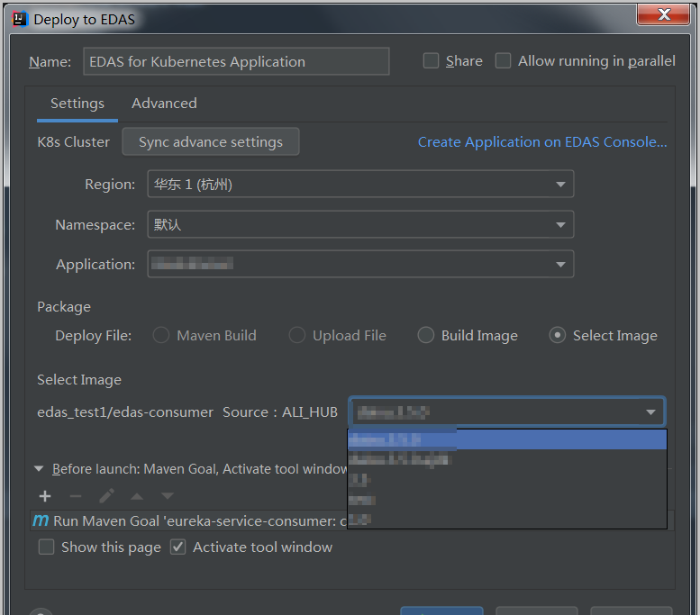Click Sync advance settings button
Image resolution: width=700 pixels, height=615 pixels.
pyautogui.click(x=211, y=142)
